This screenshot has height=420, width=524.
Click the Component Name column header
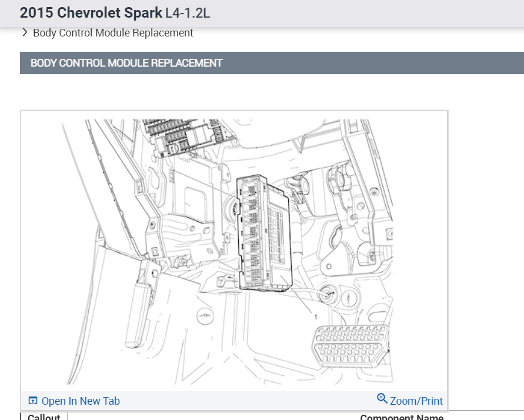[402, 416]
